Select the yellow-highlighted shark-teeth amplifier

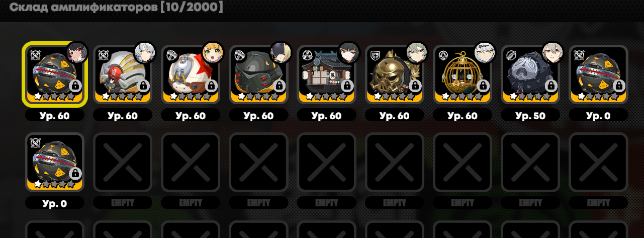pyautogui.click(x=55, y=74)
